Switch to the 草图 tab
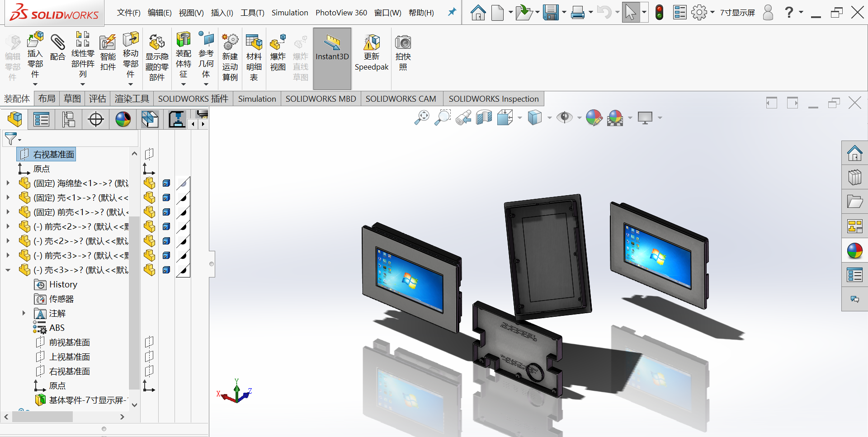This screenshot has width=868, height=437. coord(72,99)
